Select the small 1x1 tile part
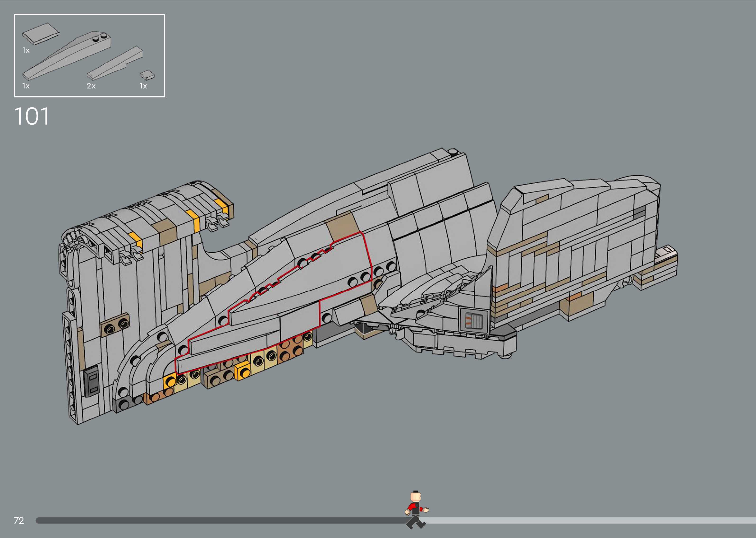756x538 pixels. (147, 75)
